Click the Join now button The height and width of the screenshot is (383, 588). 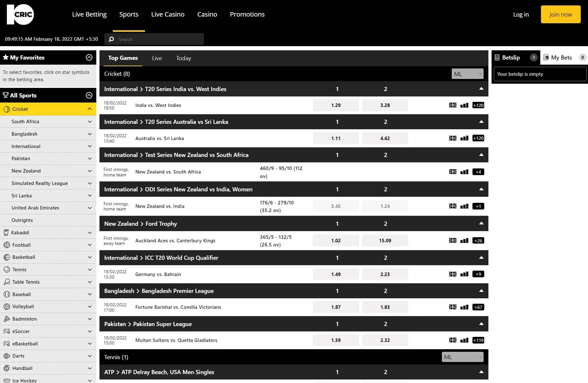pyautogui.click(x=560, y=14)
